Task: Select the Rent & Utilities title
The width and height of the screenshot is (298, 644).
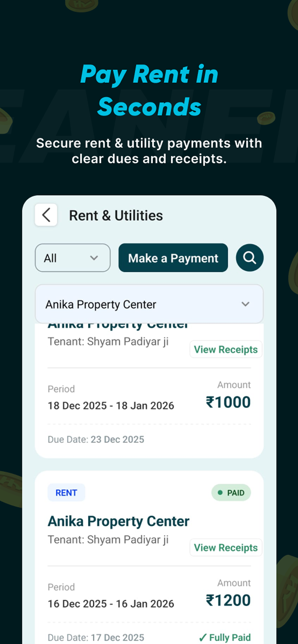Action: tap(116, 215)
